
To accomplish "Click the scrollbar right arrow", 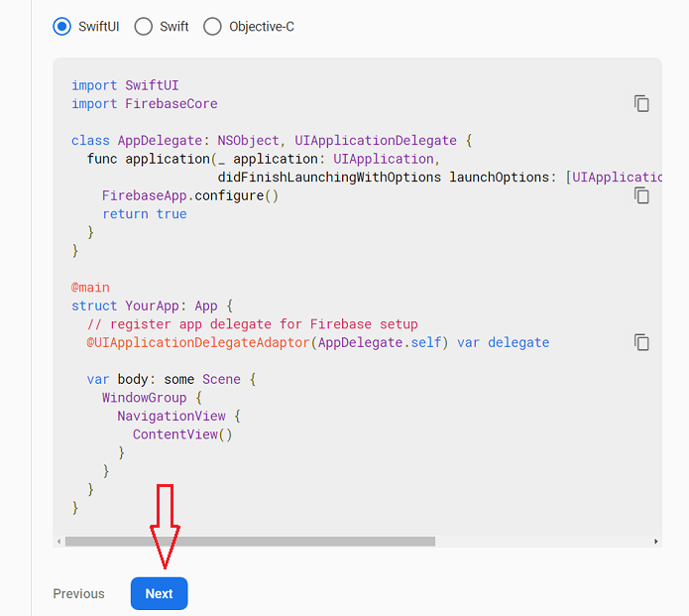I will (x=656, y=542).
